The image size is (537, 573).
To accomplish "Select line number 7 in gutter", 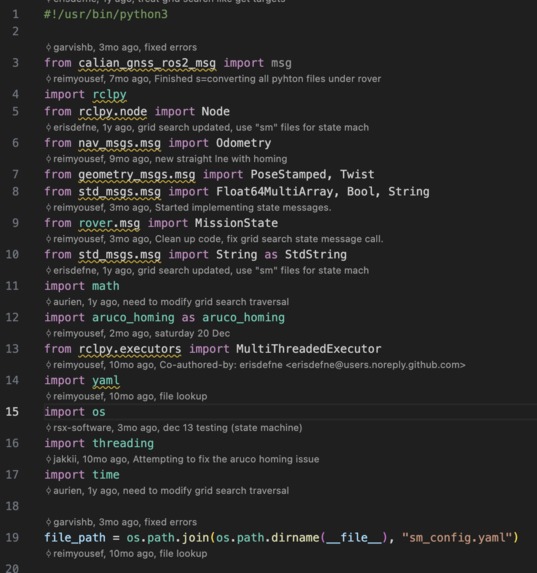I will tap(15, 174).
